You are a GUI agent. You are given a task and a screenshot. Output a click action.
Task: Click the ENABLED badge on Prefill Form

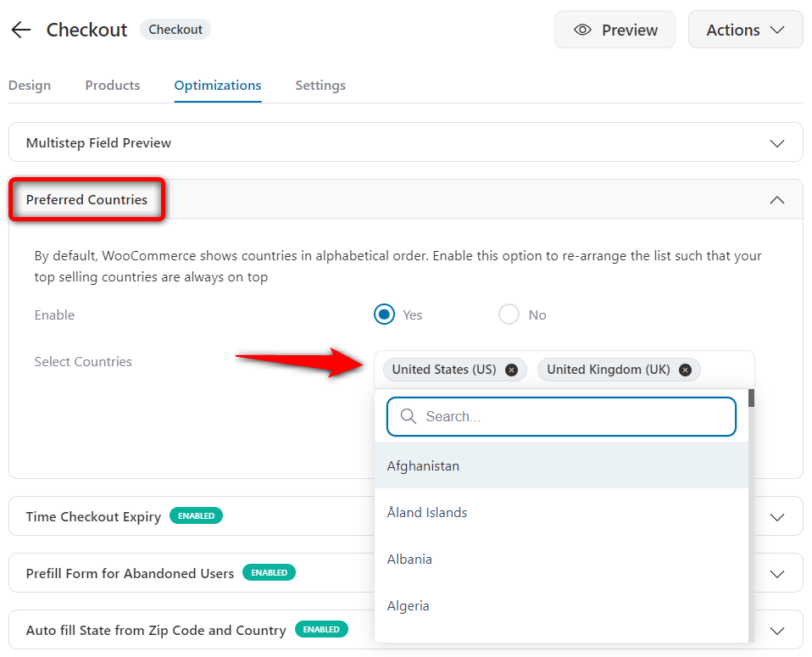click(269, 572)
